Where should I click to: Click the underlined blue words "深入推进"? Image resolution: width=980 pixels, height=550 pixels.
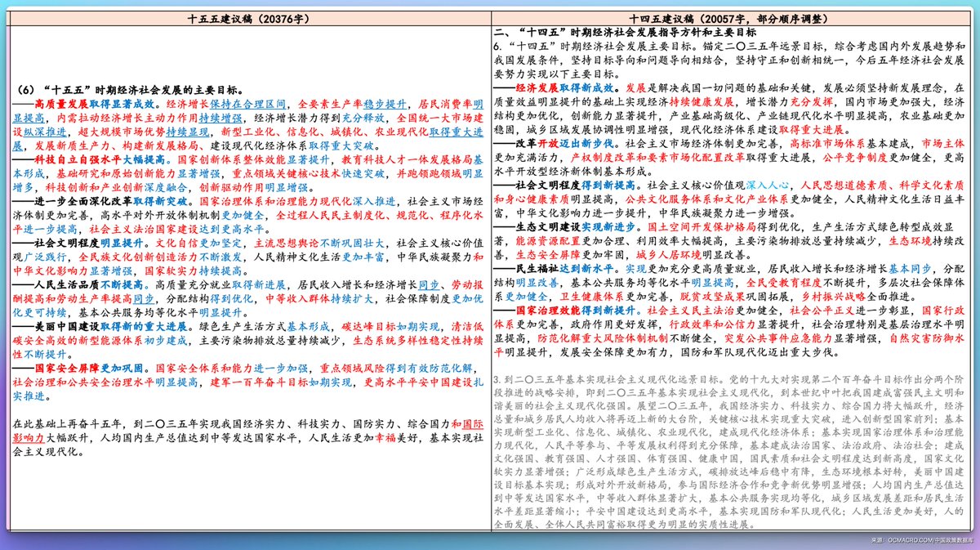pyautogui.click(x=373, y=201)
